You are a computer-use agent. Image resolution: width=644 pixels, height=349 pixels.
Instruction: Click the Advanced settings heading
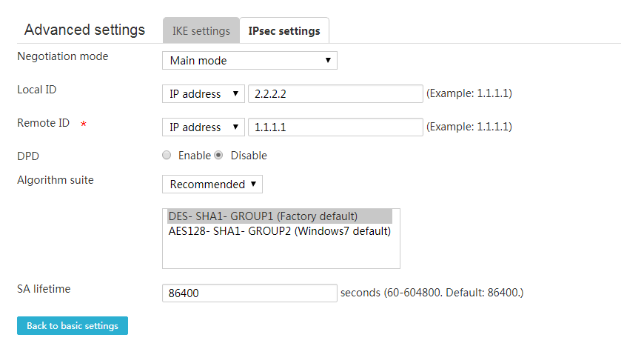point(84,30)
